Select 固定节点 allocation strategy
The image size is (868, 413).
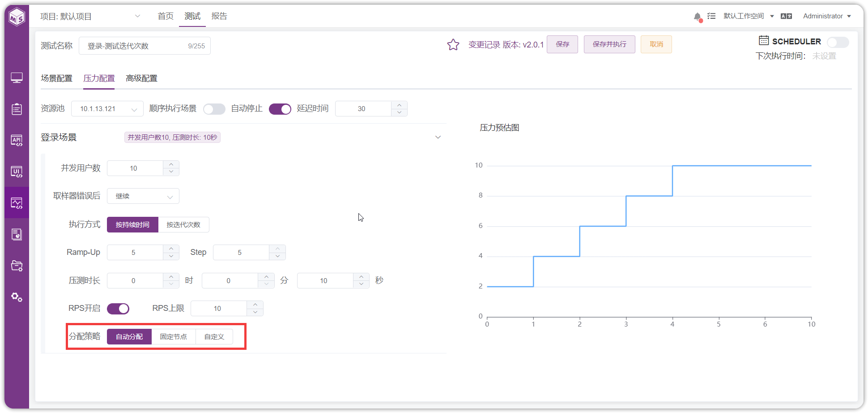pyautogui.click(x=174, y=337)
